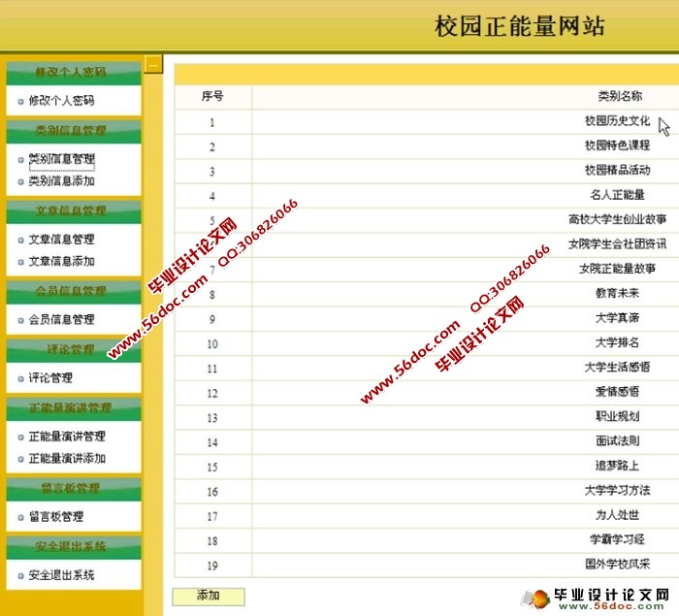Click row number 19 in 序号 column
The width and height of the screenshot is (679, 616).
[212, 566]
